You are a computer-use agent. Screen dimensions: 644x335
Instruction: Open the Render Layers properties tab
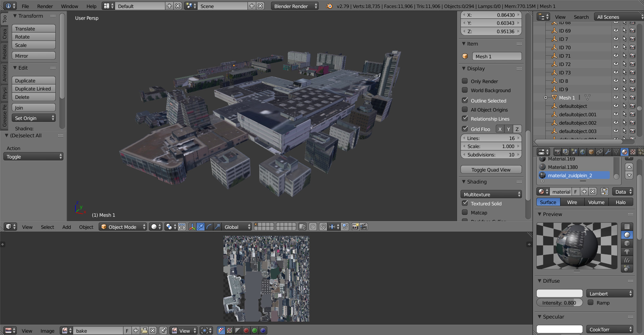coord(566,152)
